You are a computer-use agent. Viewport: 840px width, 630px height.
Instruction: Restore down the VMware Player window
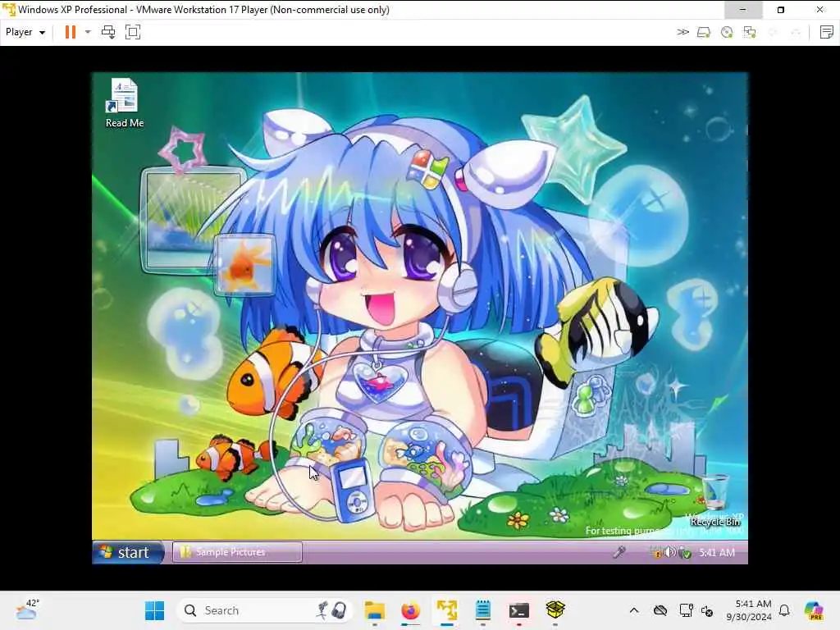click(781, 10)
